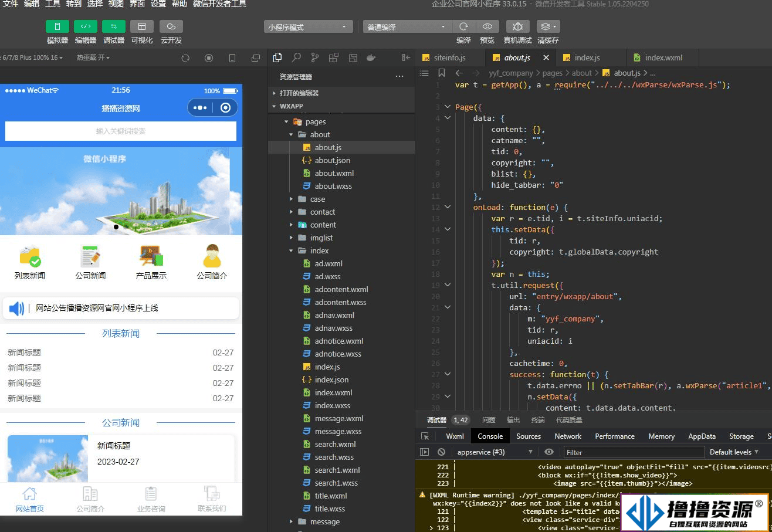Click the editor bookmark icon

pyautogui.click(x=442, y=73)
